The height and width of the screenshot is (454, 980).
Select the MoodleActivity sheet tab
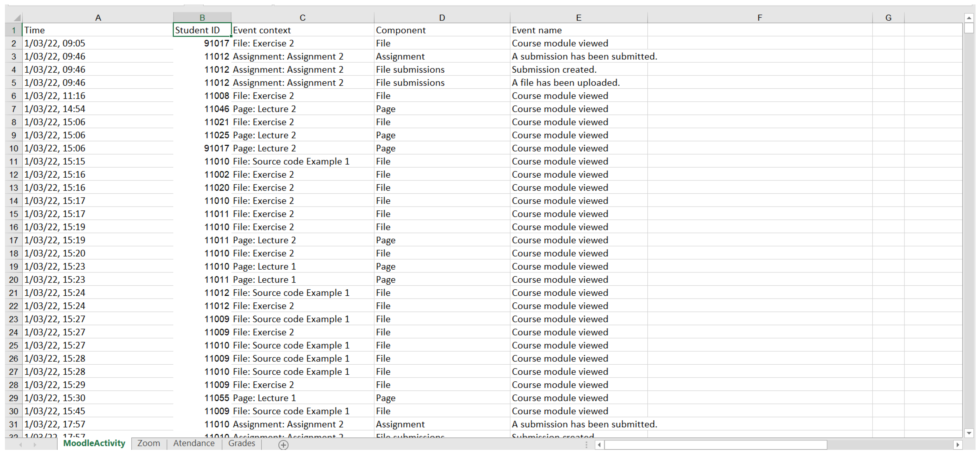pos(94,443)
